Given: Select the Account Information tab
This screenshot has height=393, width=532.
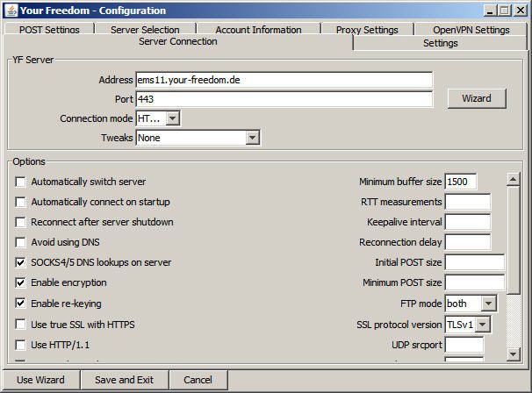Looking at the screenshot, I should tap(258, 30).
